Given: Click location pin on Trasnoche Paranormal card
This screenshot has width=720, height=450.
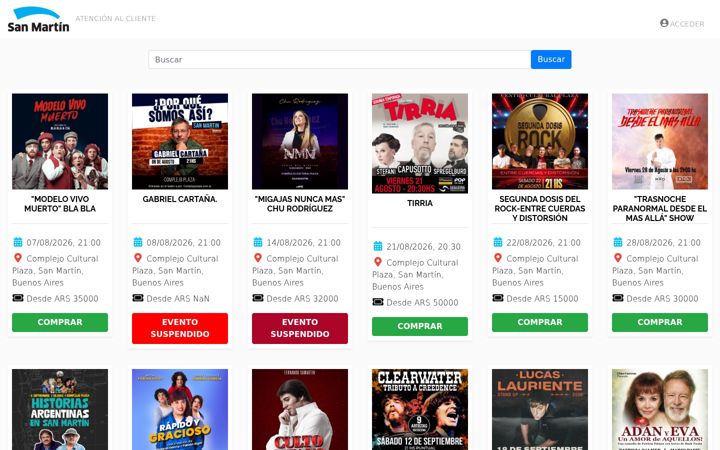Looking at the screenshot, I should click(x=618, y=258).
